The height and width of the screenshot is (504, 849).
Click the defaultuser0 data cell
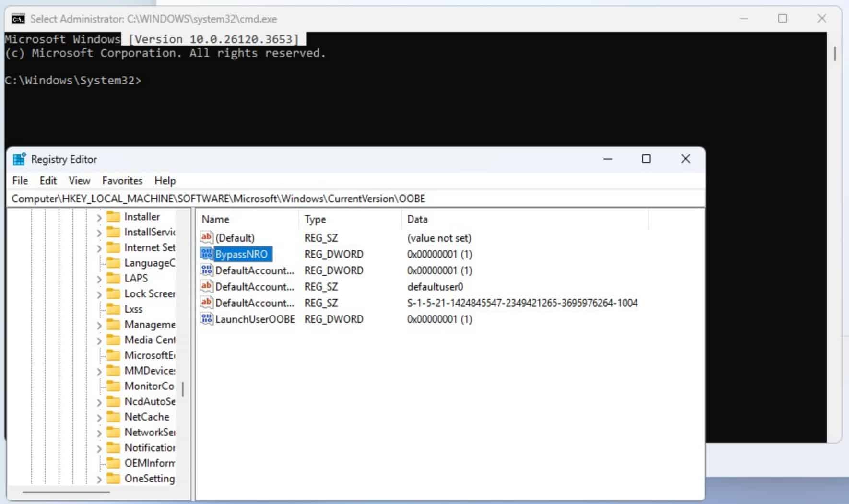(435, 287)
